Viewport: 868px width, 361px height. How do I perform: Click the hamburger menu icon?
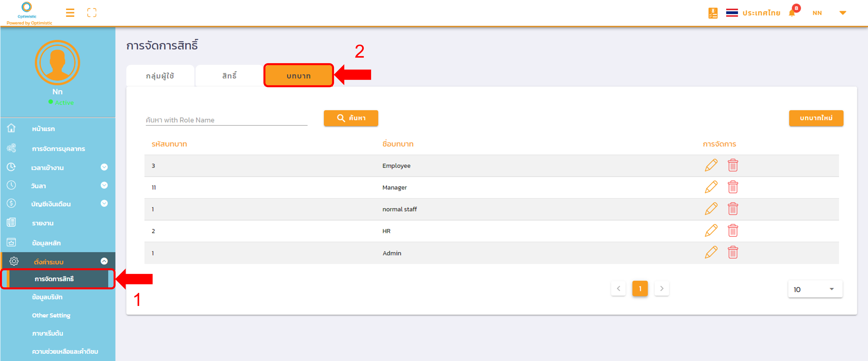pyautogui.click(x=70, y=13)
